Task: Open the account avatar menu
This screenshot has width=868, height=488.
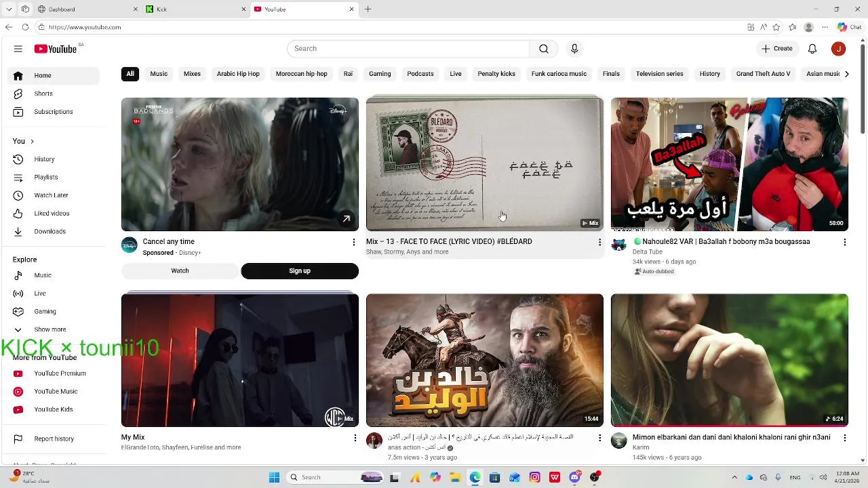Action: pos(839,49)
